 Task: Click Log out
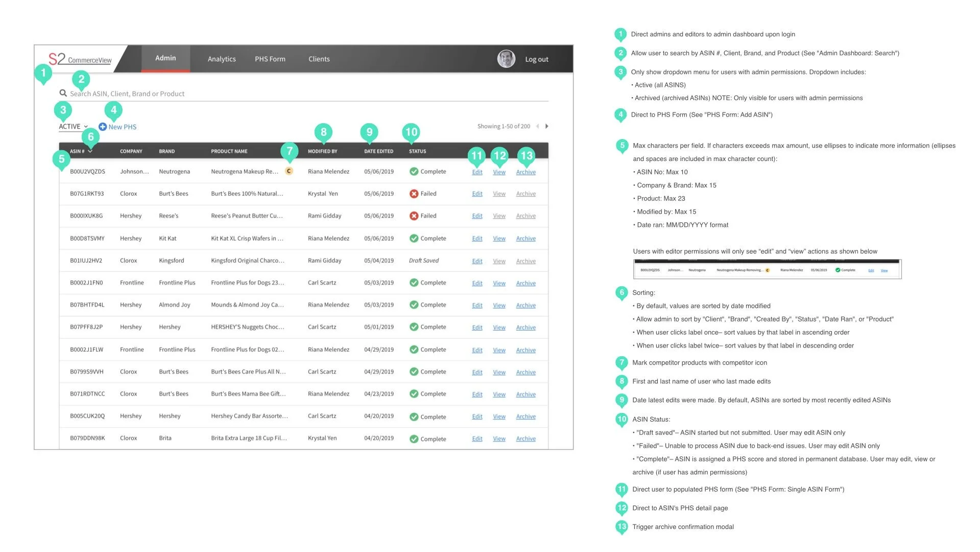coord(537,59)
